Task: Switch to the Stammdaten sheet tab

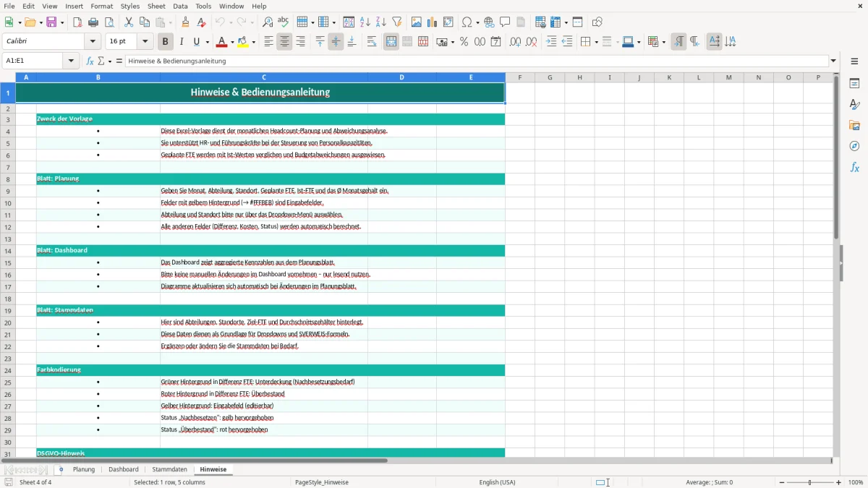Action: (170, 469)
